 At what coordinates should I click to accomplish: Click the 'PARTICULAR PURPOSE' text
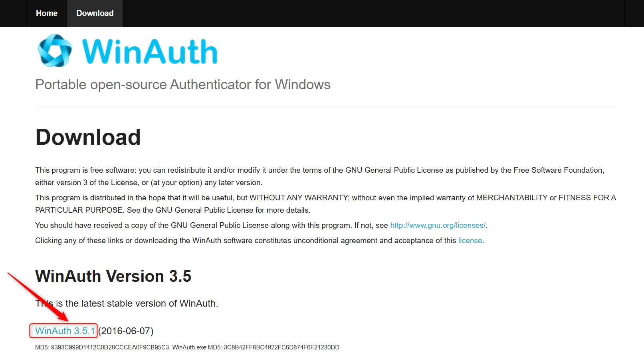point(79,210)
